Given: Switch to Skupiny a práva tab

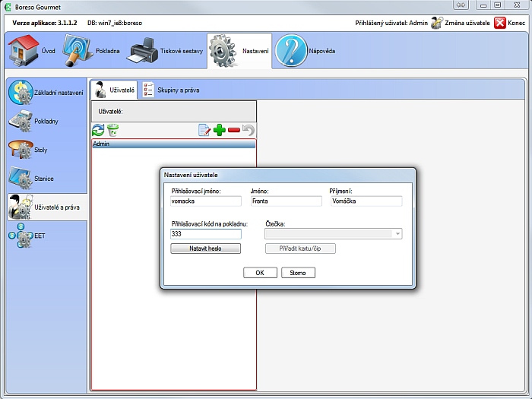Looking at the screenshot, I should pos(172,90).
